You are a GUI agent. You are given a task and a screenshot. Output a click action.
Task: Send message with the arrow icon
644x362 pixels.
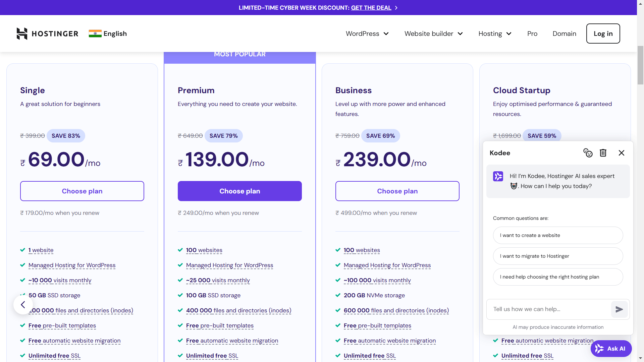(x=619, y=309)
